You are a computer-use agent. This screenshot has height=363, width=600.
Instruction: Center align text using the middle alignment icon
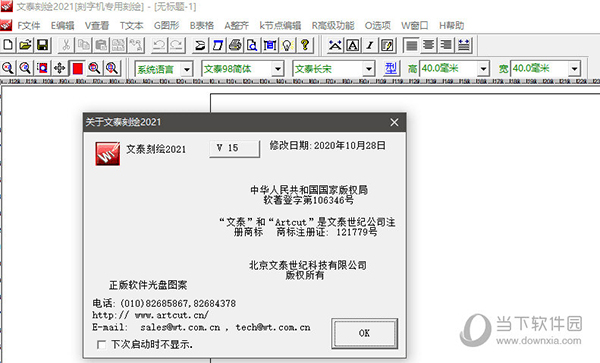429,45
